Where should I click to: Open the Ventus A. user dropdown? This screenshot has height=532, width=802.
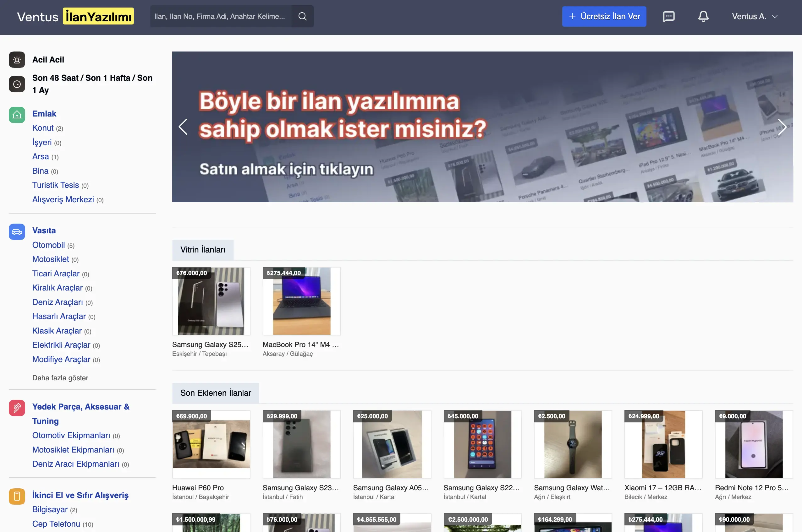pos(755,16)
